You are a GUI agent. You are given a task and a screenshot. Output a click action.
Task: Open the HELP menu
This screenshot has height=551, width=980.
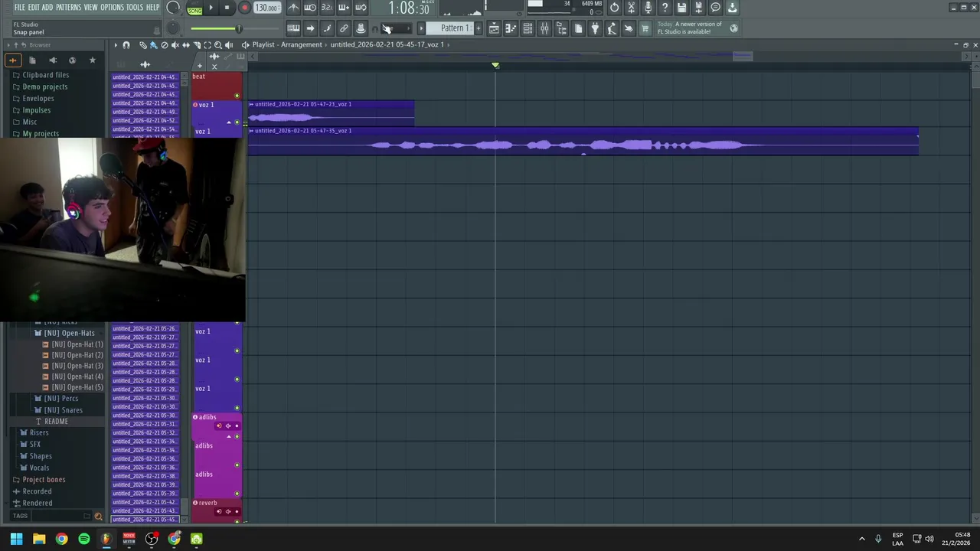[x=152, y=8]
